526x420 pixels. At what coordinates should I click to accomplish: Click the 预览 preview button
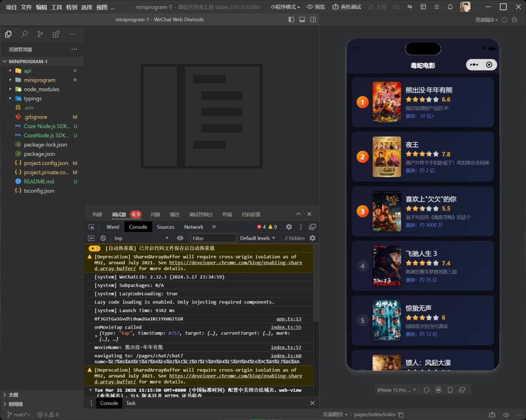point(316,7)
